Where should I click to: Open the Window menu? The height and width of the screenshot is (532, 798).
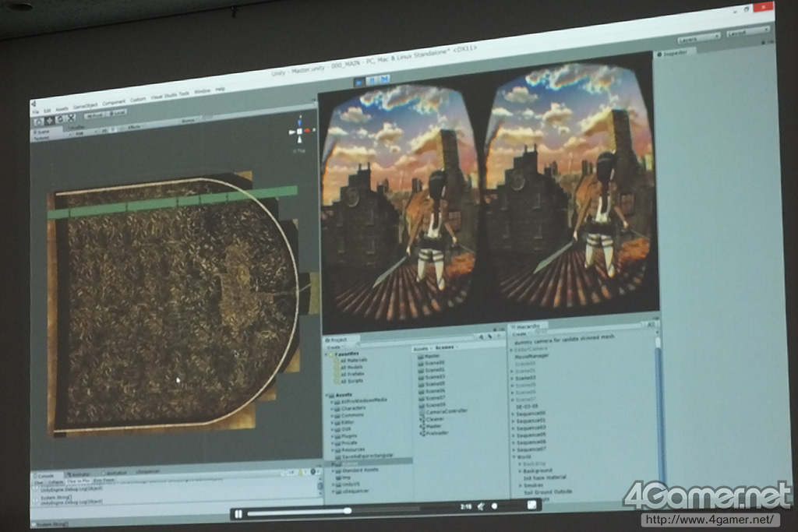click(202, 91)
